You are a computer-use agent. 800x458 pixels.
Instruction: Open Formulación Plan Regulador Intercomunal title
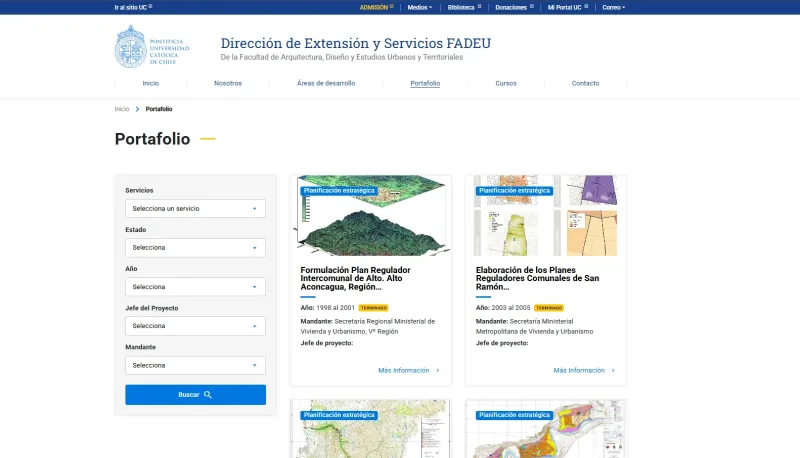click(x=356, y=278)
